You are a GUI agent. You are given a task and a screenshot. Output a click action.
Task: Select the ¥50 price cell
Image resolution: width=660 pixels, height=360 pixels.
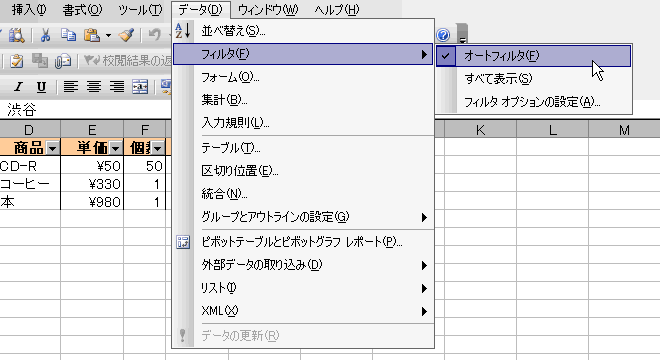(x=92, y=166)
